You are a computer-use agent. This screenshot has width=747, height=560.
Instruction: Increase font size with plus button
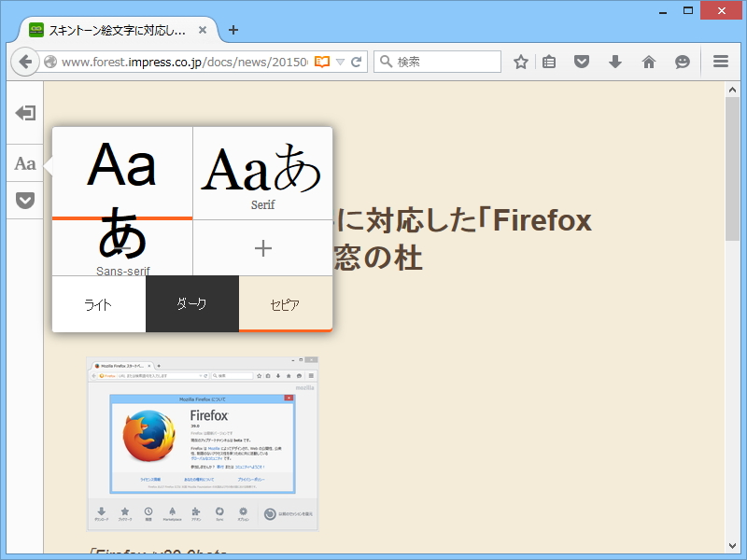[263, 248]
